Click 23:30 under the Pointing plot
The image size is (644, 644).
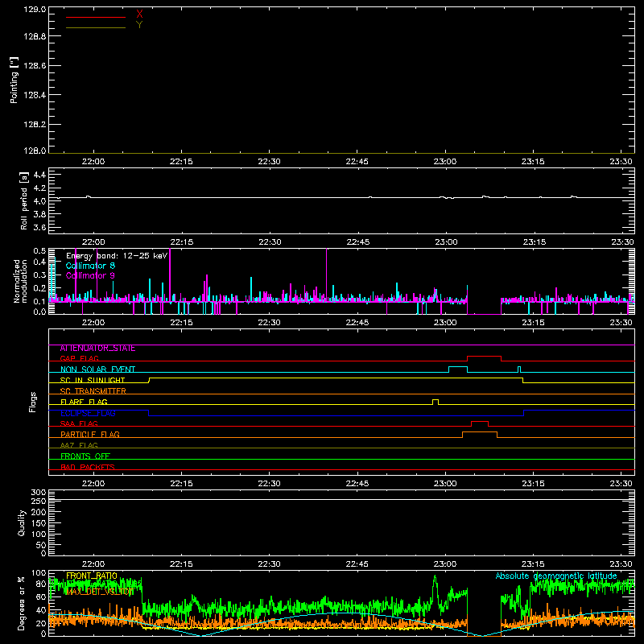pos(621,162)
